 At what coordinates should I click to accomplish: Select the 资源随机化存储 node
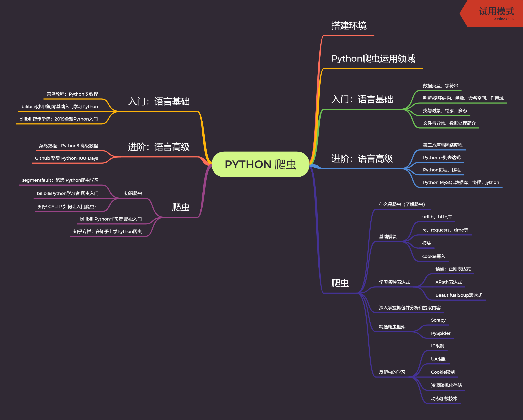click(446, 386)
